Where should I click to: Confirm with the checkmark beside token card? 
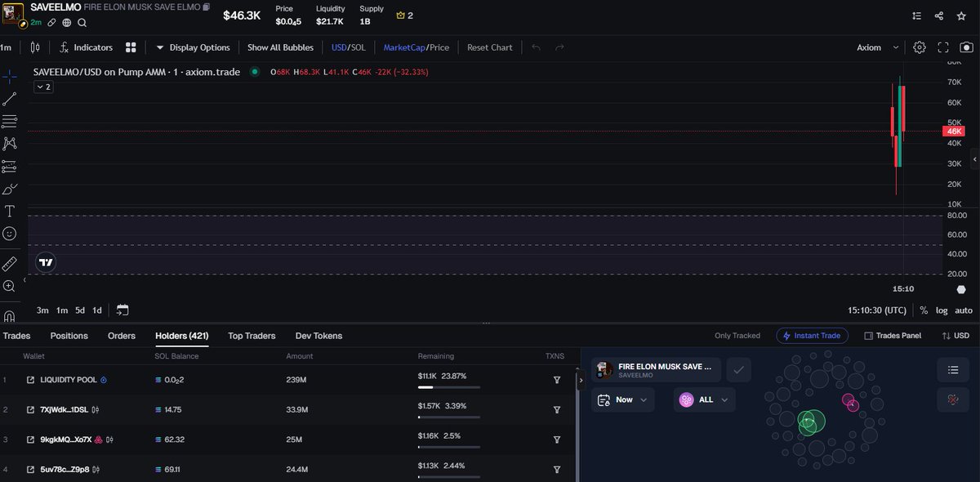(x=738, y=370)
